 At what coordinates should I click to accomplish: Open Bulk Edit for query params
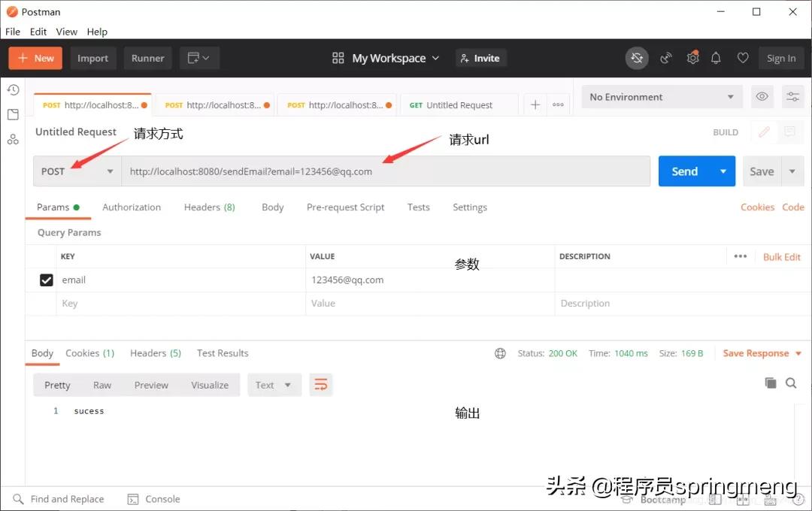[x=782, y=256]
